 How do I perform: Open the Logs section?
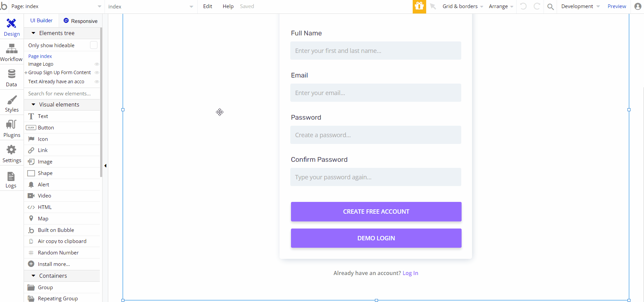11,180
